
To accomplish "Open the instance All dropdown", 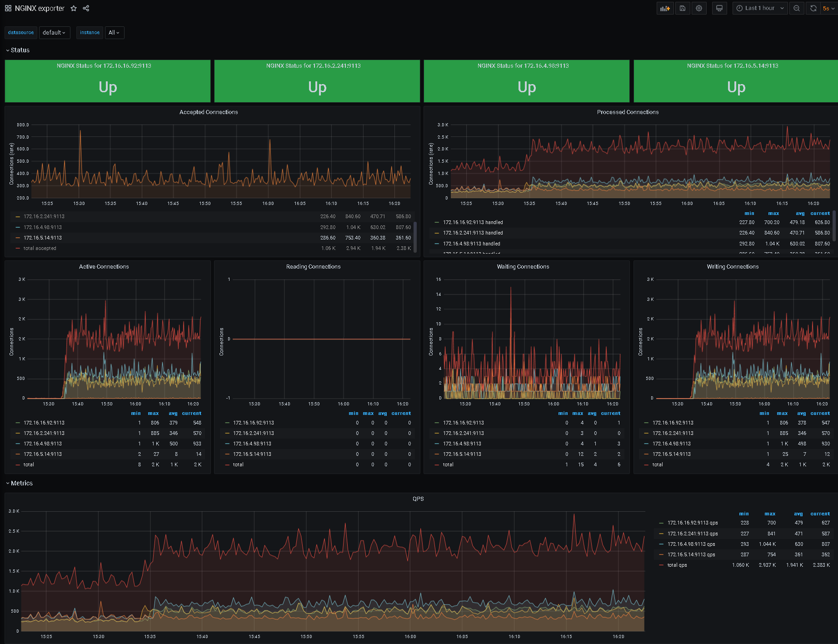I will [x=114, y=33].
